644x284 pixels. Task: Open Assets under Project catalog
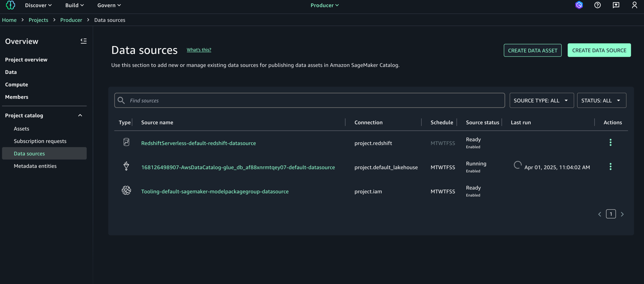tap(21, 129)
